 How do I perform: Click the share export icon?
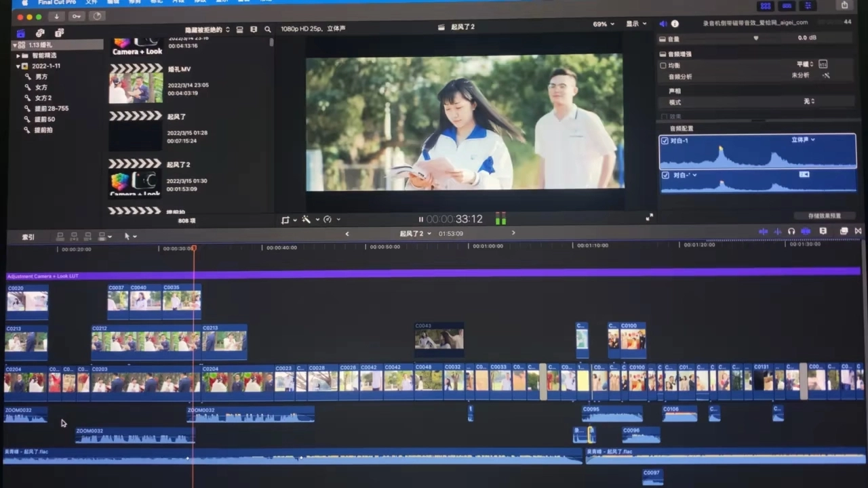coord(844,5)
